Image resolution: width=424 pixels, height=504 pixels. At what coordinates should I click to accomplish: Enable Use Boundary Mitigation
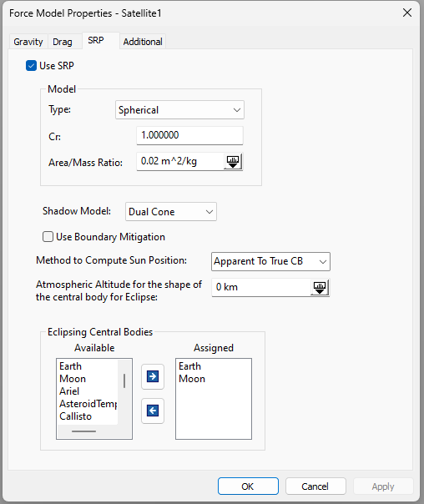point(48,237)
